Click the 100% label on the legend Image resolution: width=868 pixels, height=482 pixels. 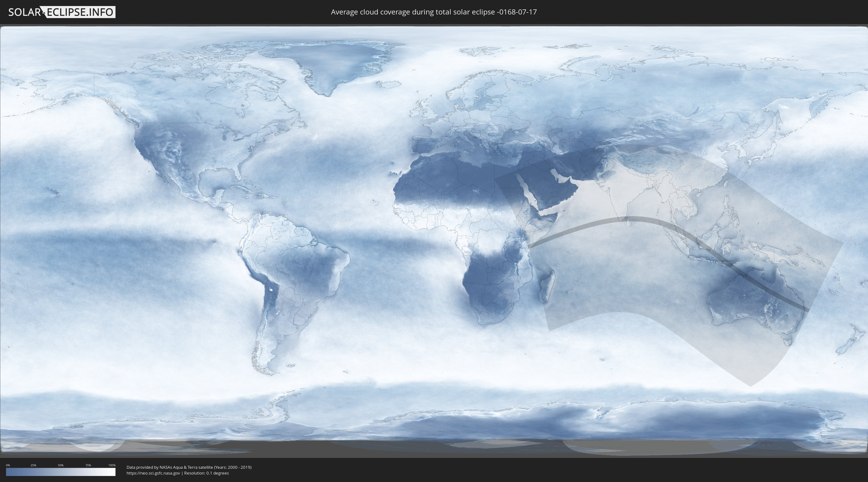(112, 465)
